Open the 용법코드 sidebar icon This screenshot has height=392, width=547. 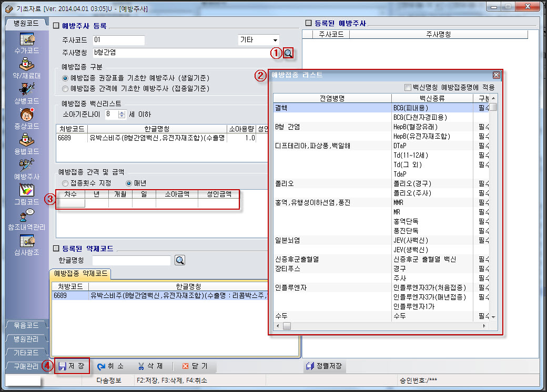tap(26, 141)
